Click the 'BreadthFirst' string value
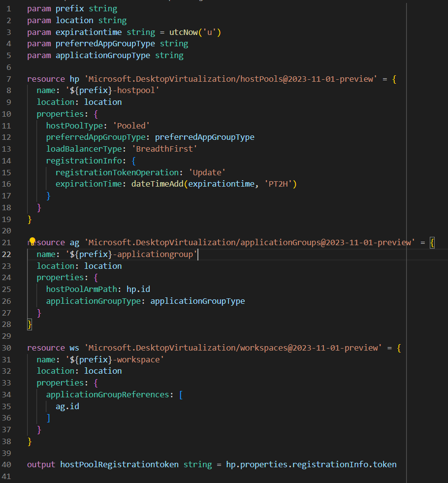Screen dimensions: 448x483 pos(164,149)
